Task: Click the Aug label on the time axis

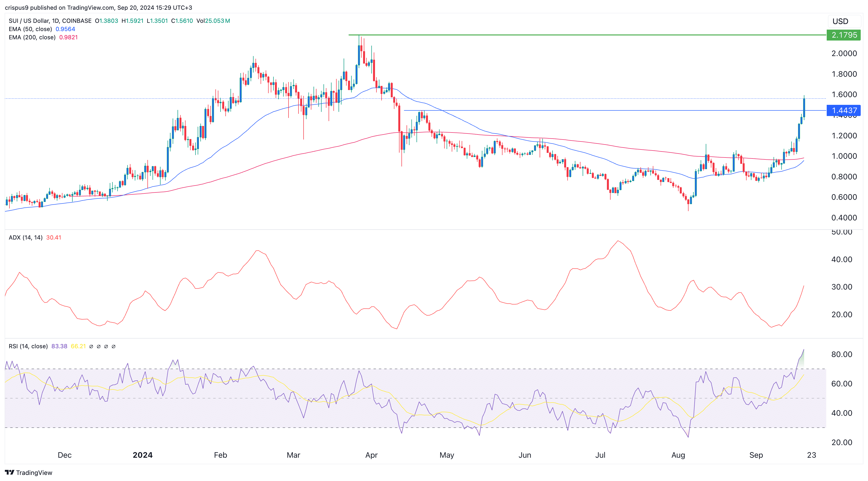Action: [x=678, y=455]
